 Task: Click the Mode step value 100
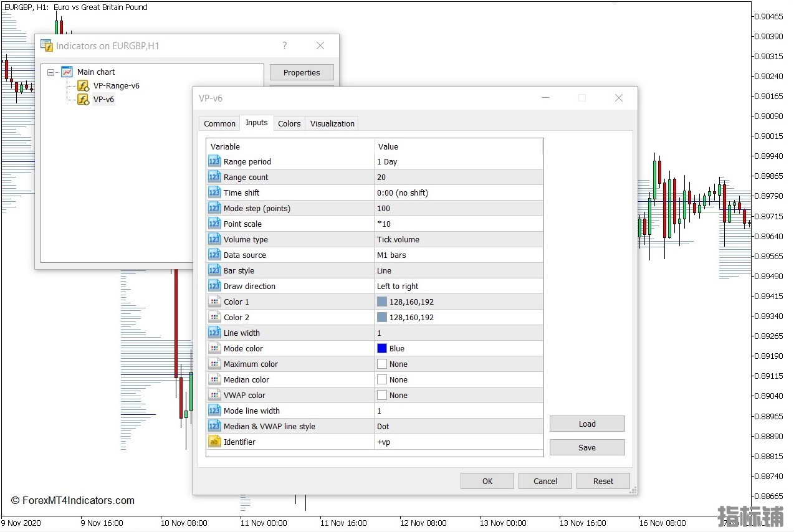point(383,208)
